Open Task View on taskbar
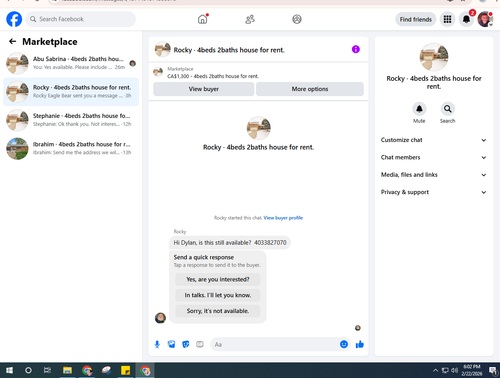The image size is (500, 378). pos(47,370)
